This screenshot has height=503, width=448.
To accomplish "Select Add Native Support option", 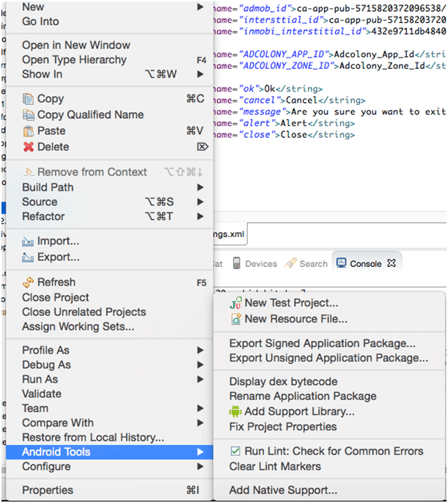I will 283,490.
